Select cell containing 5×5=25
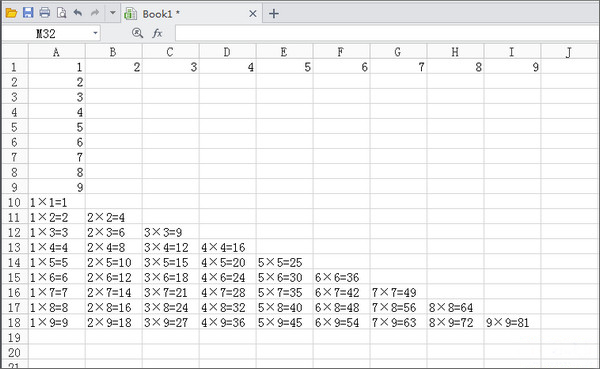 pyautogui.click(x=284, y=262)
